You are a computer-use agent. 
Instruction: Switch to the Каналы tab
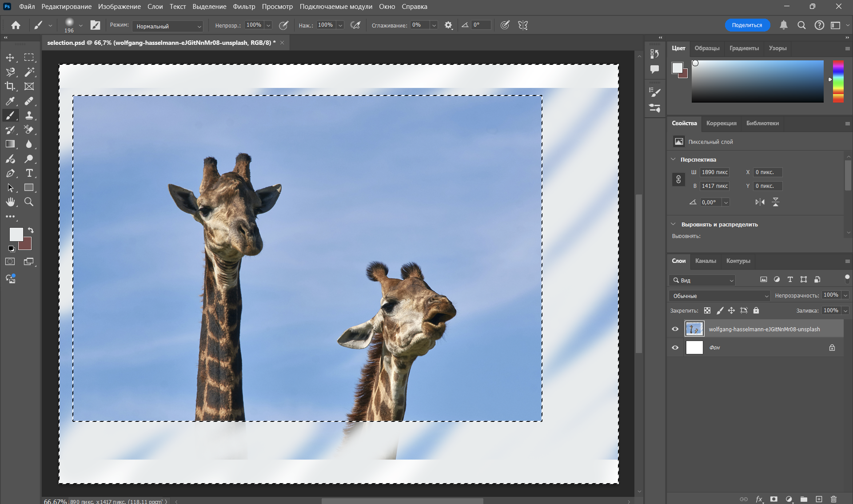point(706,261)
